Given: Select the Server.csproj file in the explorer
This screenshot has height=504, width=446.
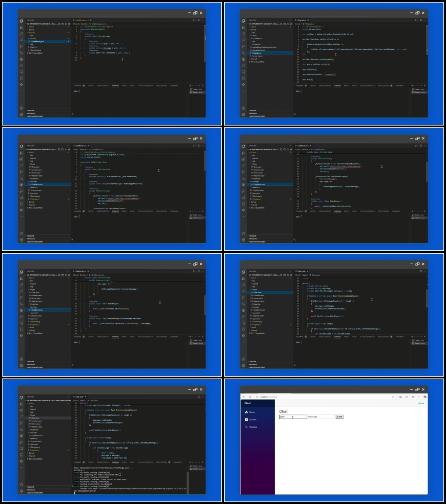Looking at the screenshot, I should click(x=257, y=56).
